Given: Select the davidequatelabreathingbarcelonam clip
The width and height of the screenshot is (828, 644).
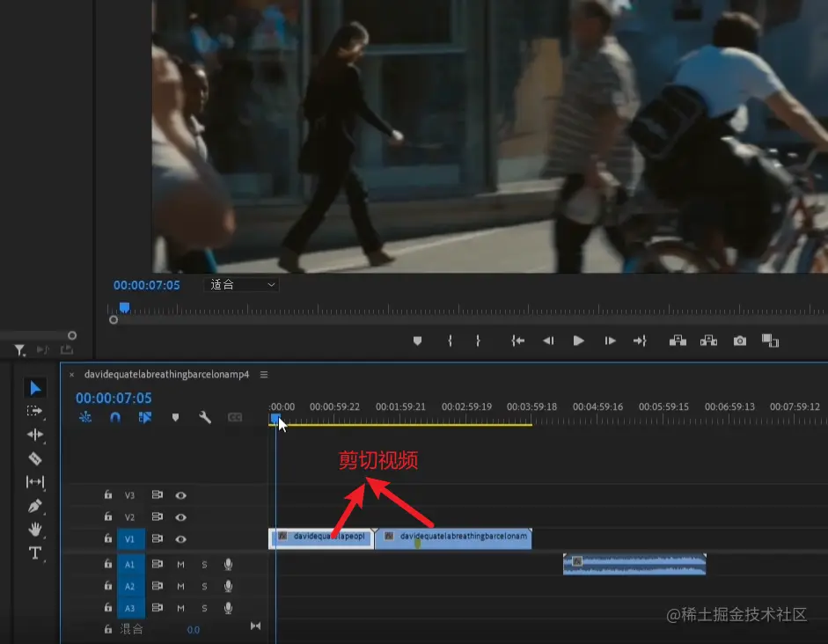Looking at the screenshot, I should click(x=453, y=538).
